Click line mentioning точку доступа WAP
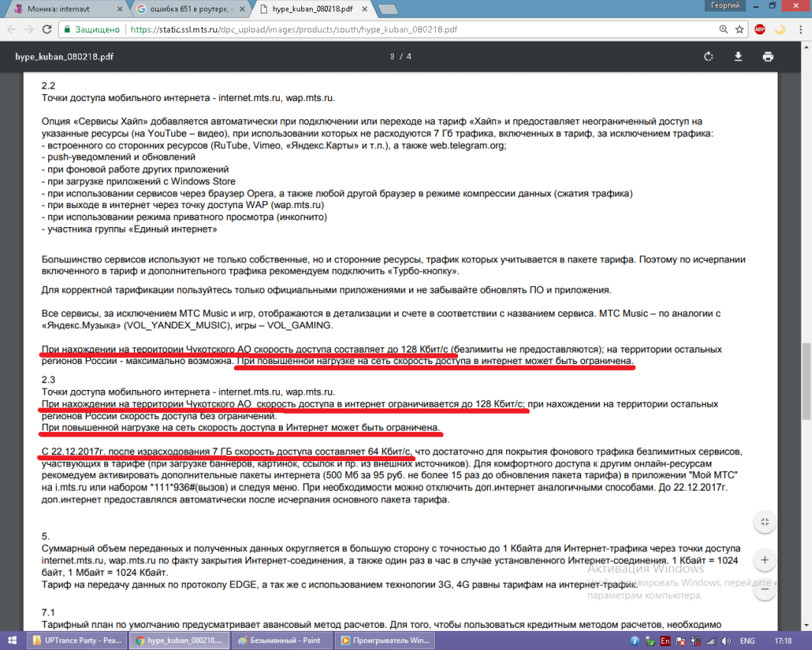This screenshot has height=650, width=812. point(183,205)
